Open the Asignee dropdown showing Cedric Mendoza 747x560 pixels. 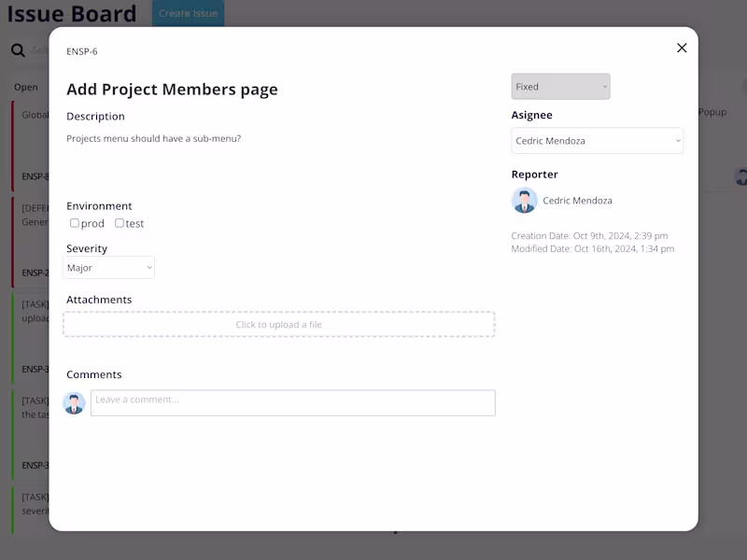(597, 141)
